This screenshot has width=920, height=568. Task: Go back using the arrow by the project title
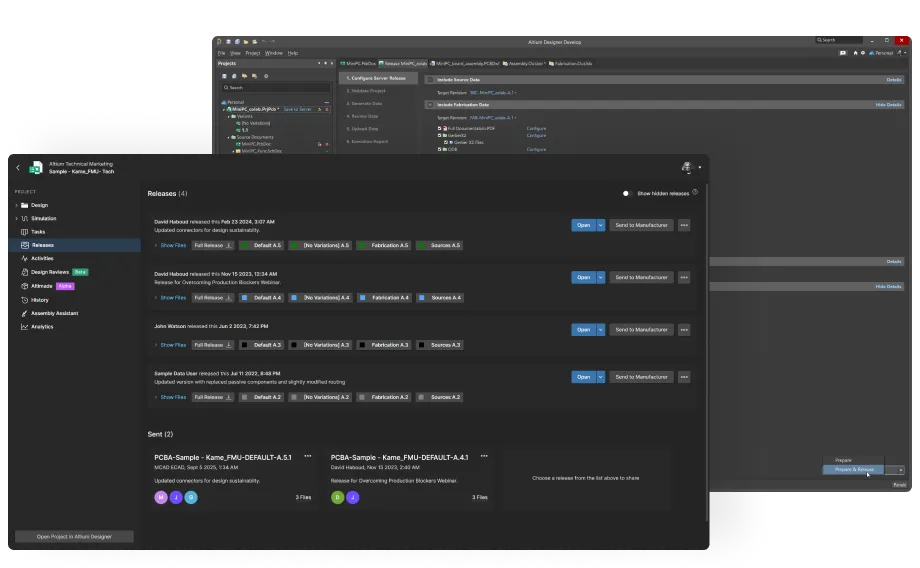click(x=18, y=168)
